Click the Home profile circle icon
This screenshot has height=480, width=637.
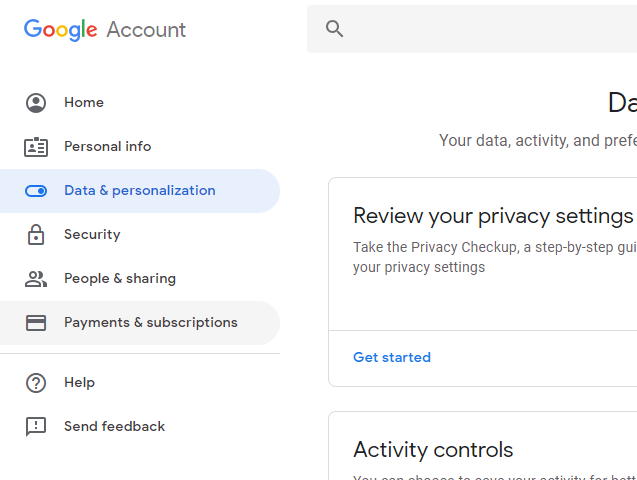[36, 103]
